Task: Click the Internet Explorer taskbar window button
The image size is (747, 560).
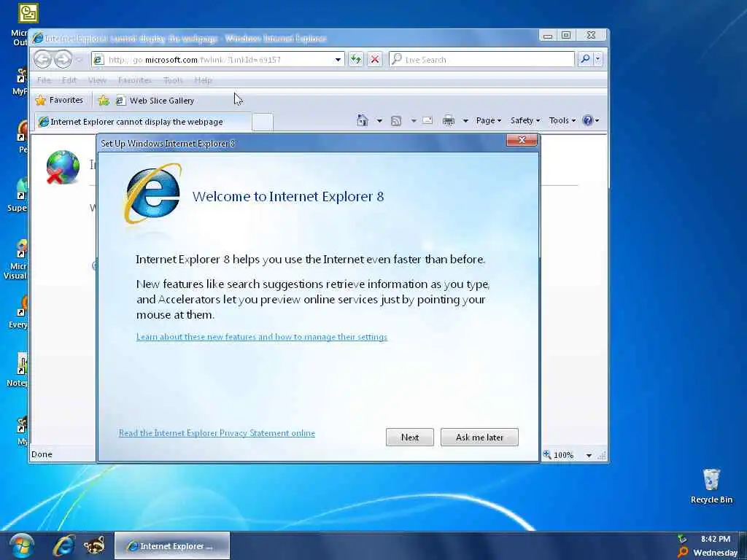Action: (172, 545)
